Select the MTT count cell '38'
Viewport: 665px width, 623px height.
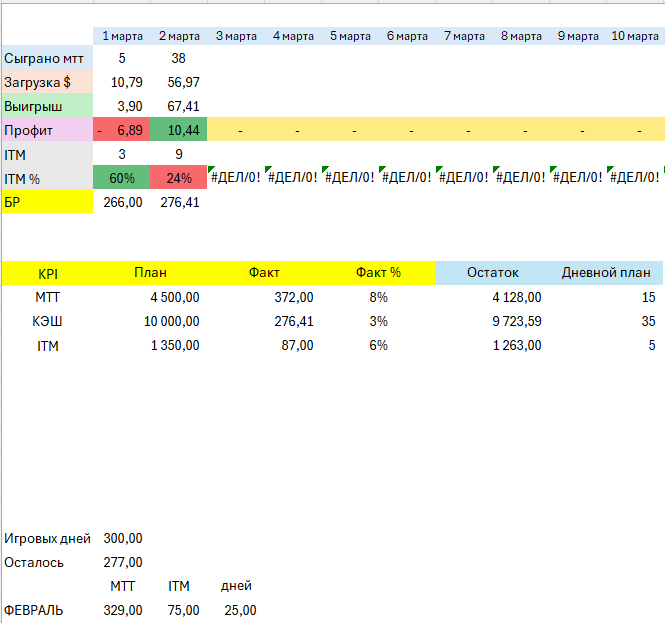pyautogui.click(x=179, y=58)
